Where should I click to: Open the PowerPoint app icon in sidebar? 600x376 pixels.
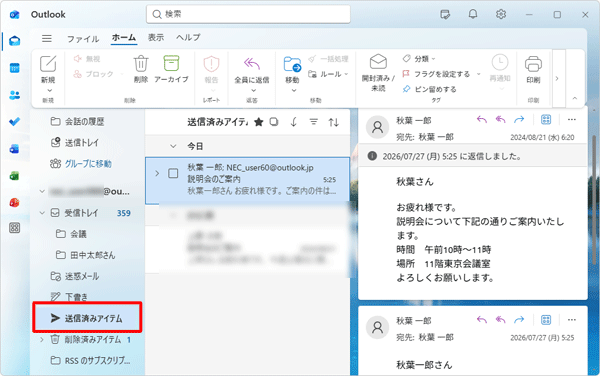pos(15,202)
